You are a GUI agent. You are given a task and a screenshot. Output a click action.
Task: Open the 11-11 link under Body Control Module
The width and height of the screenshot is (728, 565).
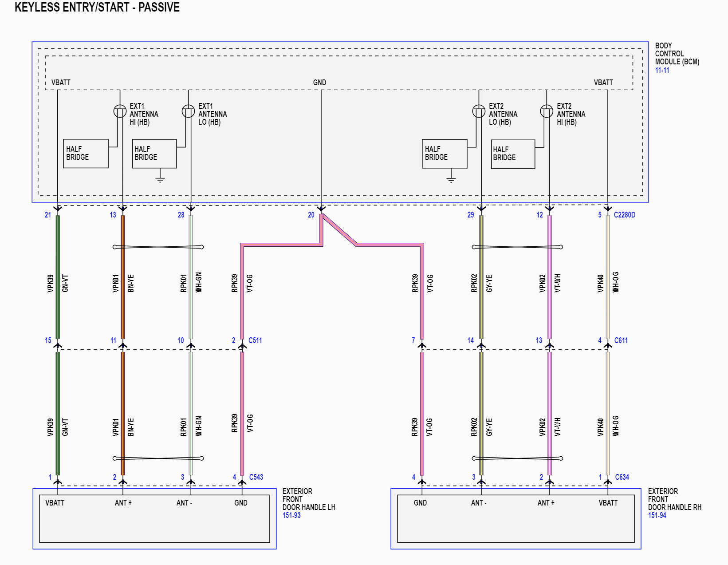click(662, 70)
